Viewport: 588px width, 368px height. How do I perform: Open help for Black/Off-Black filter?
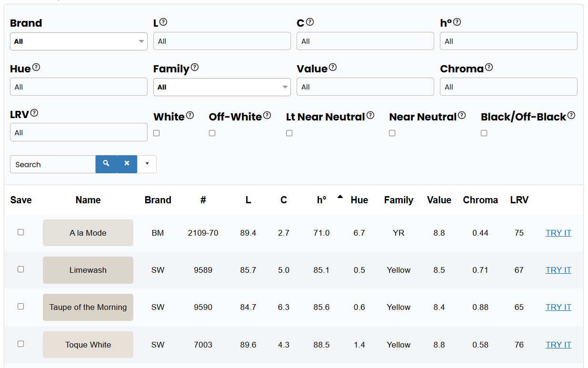click(x=571, y=115)
